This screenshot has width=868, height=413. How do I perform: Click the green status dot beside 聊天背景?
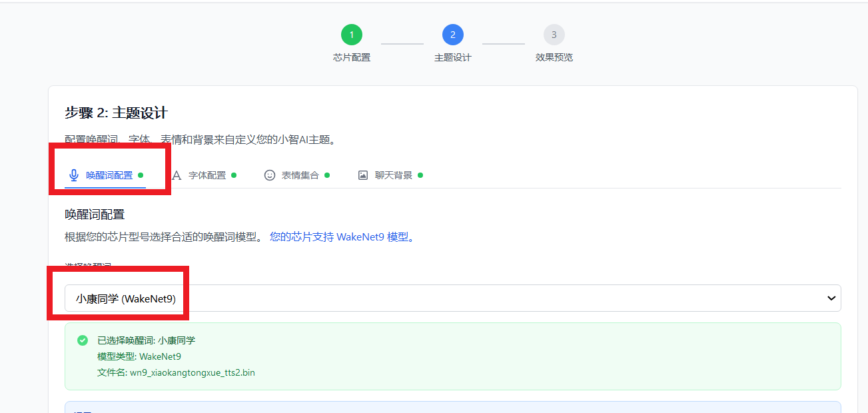click(420, 175)
